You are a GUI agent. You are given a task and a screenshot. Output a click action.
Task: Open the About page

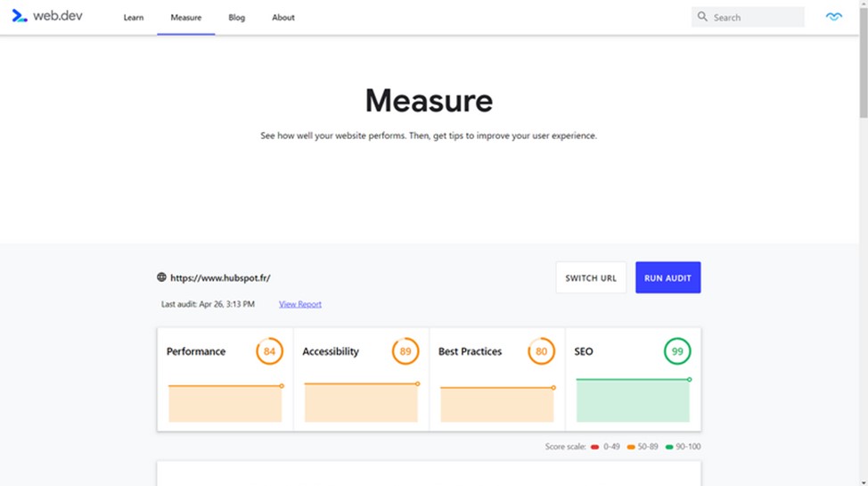click(x=283, y=18)
